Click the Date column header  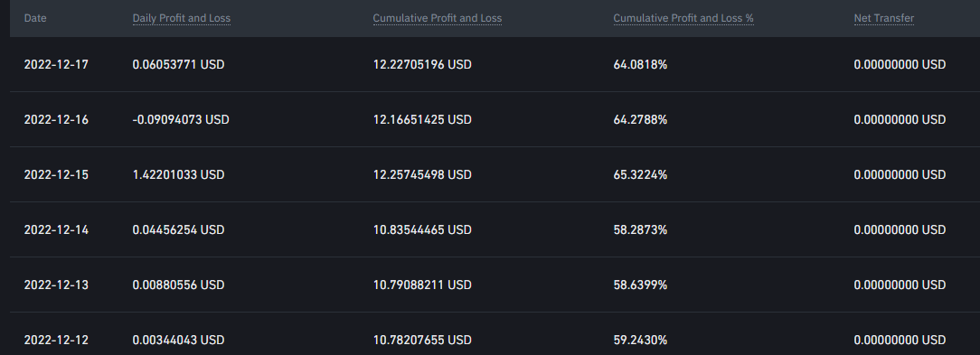pyautogui.click(x=35, y=18)
